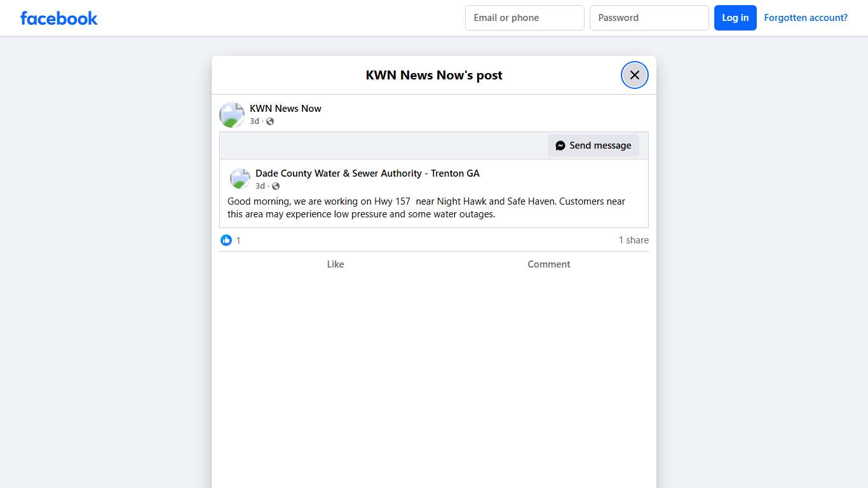
Task: Visit Dade County Water & Sewer Authority page
Action: [x=367, y=173]
